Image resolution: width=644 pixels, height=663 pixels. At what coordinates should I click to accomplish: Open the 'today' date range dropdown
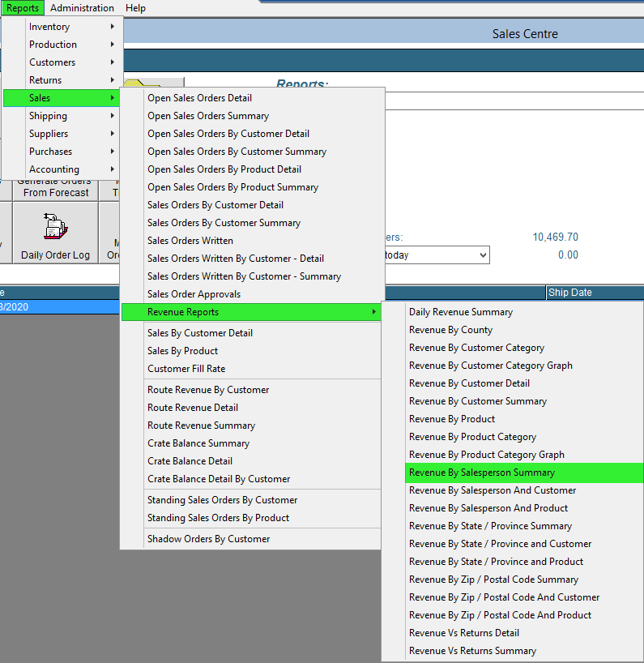click(x=483, y=255)
